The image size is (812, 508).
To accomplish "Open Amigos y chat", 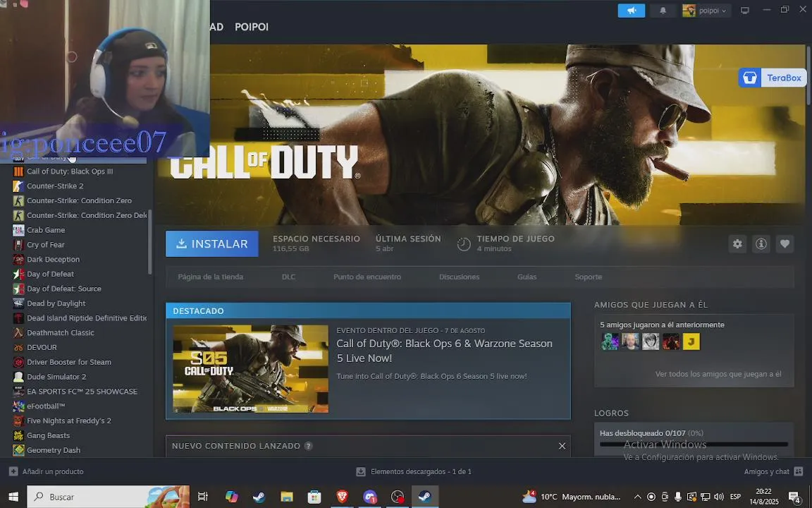I will pos(773,471).
